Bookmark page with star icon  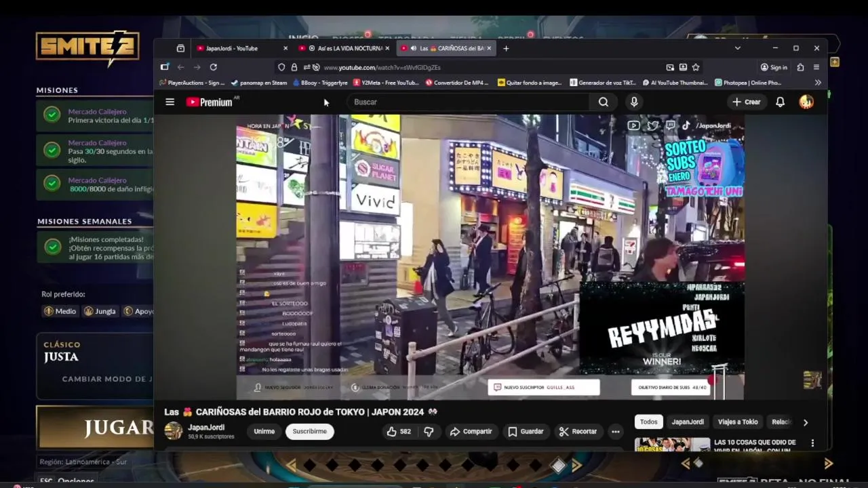[696, 67]
